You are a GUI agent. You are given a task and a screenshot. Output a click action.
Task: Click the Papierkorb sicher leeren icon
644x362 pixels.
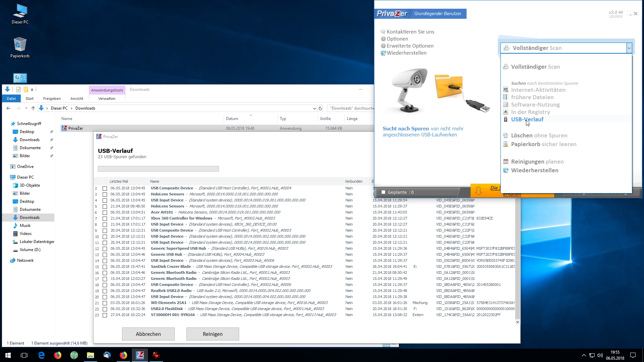tap(505, 144)
